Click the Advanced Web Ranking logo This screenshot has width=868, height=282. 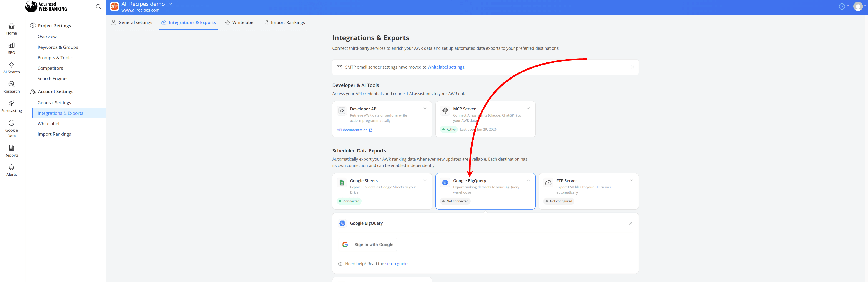[46, 6]
